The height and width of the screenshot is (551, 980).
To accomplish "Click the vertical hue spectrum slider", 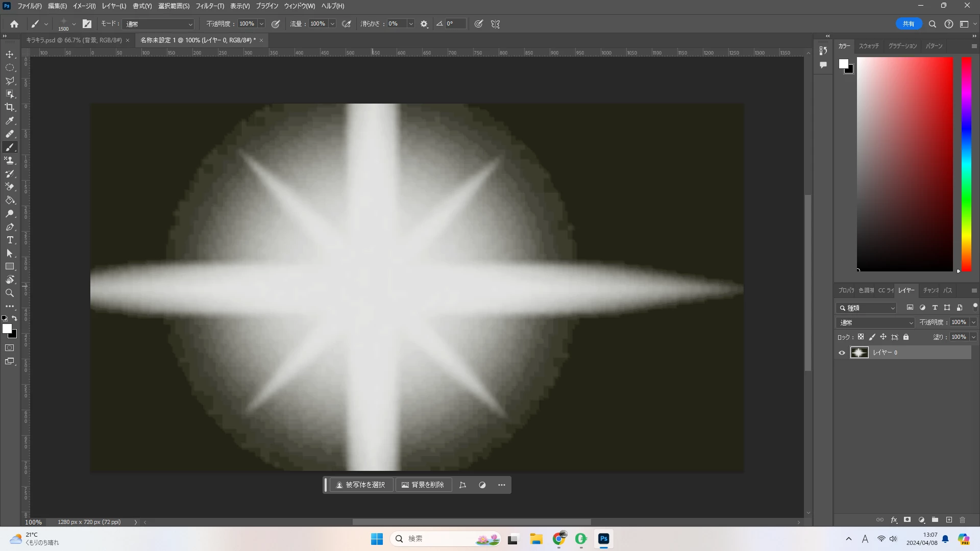I will (x=966, y=163).
